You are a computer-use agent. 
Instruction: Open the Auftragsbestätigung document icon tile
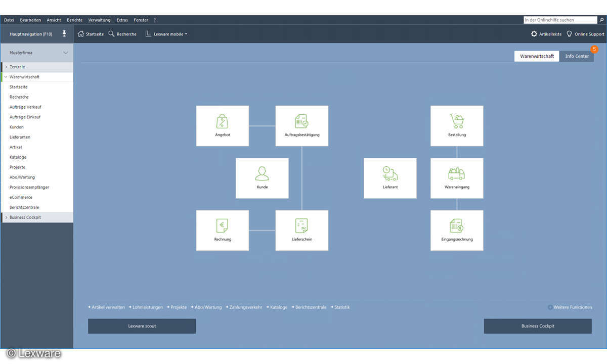tap(302, 126)
